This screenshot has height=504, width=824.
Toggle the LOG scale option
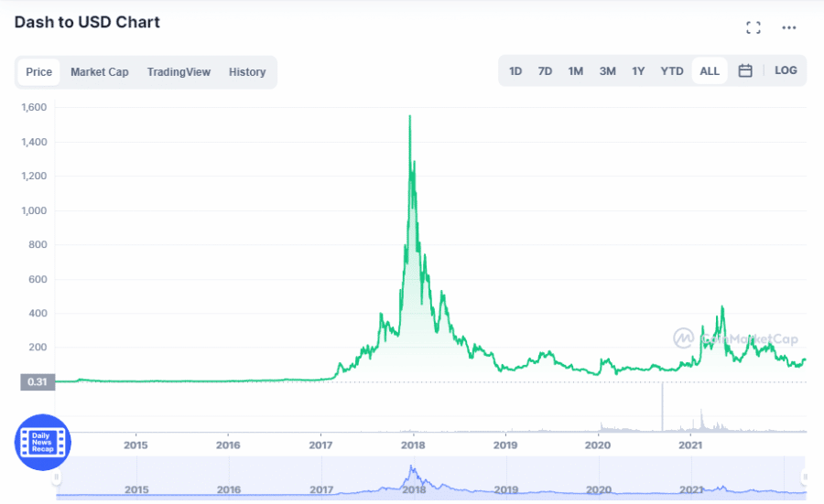pos(786,70)
